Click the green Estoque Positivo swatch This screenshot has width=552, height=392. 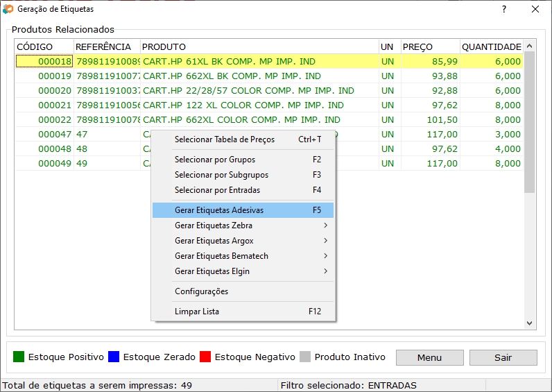coord(19,357)
